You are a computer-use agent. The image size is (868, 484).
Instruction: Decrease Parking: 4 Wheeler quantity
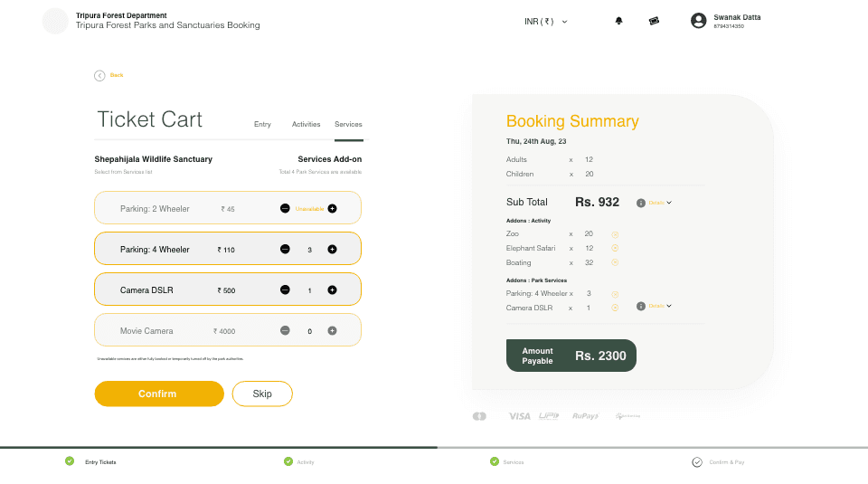click(x=285, y=249)
